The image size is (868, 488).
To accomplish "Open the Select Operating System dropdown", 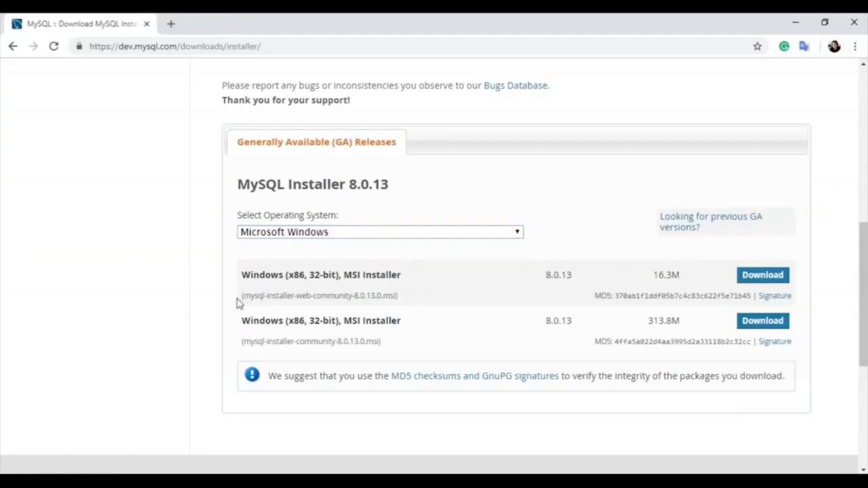I will (x=380, y=232).
